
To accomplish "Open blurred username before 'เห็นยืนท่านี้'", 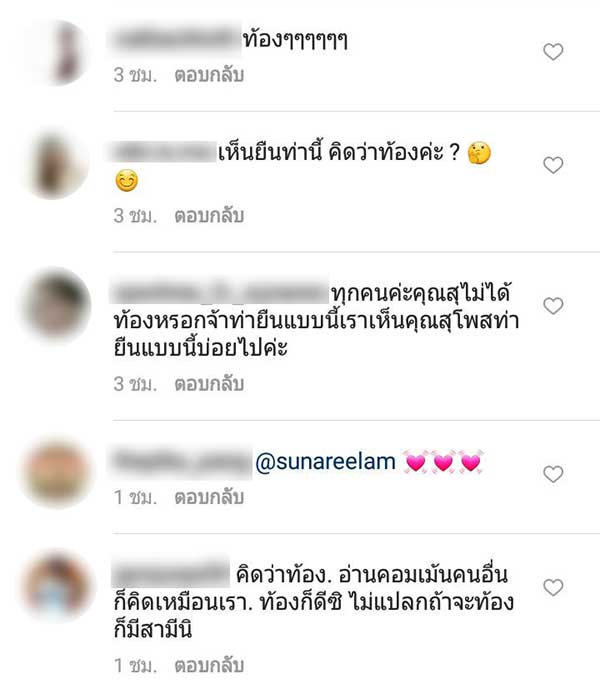I will [163, 153].
